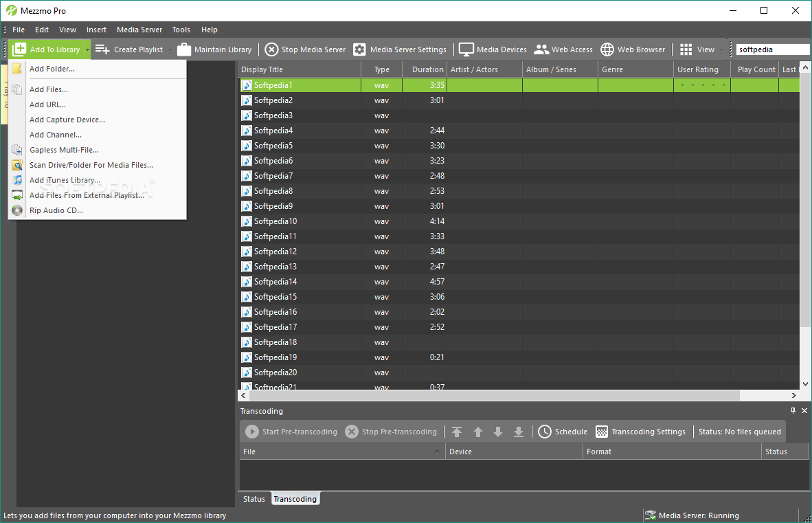Open the Media Server menu
812x523 pixels.
[139, 30]
